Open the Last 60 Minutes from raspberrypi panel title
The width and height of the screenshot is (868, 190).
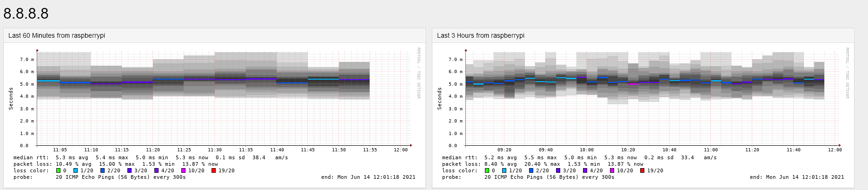point(57,35)
